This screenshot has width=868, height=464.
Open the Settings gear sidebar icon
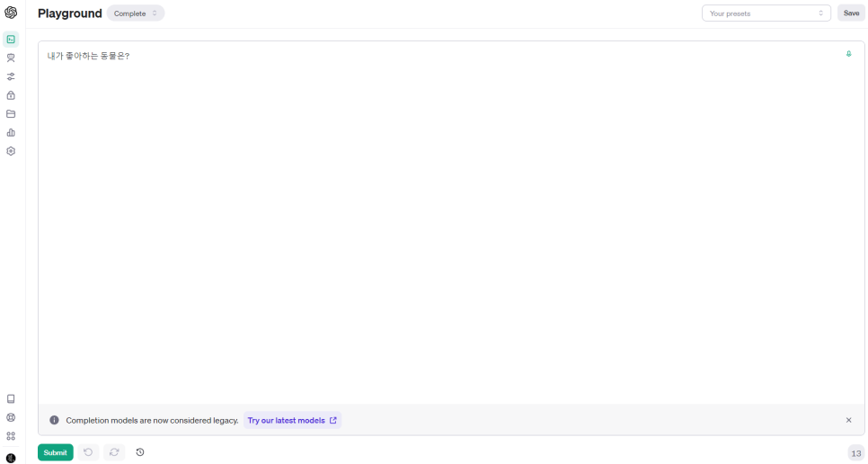click(x=11, y=151)
